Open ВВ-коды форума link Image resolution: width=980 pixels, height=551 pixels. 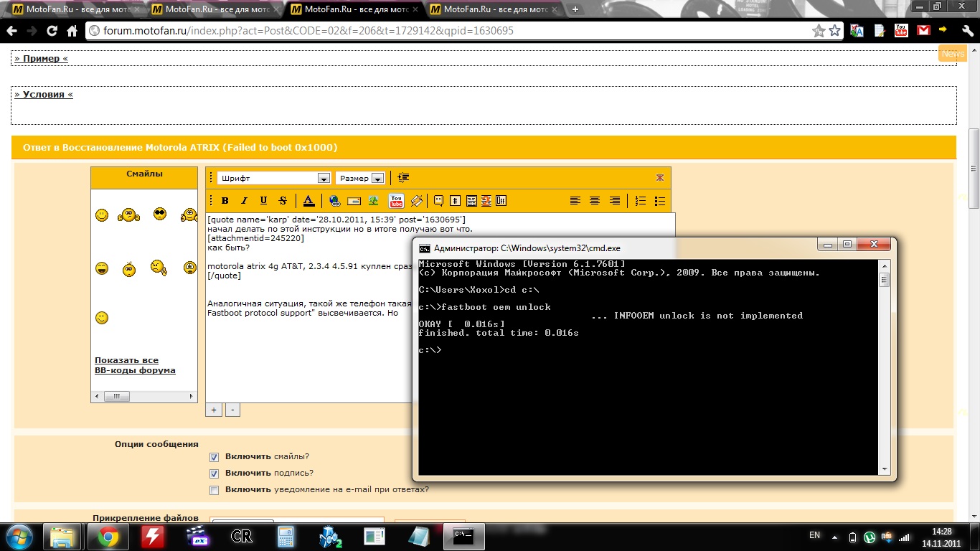coord(135,370)
